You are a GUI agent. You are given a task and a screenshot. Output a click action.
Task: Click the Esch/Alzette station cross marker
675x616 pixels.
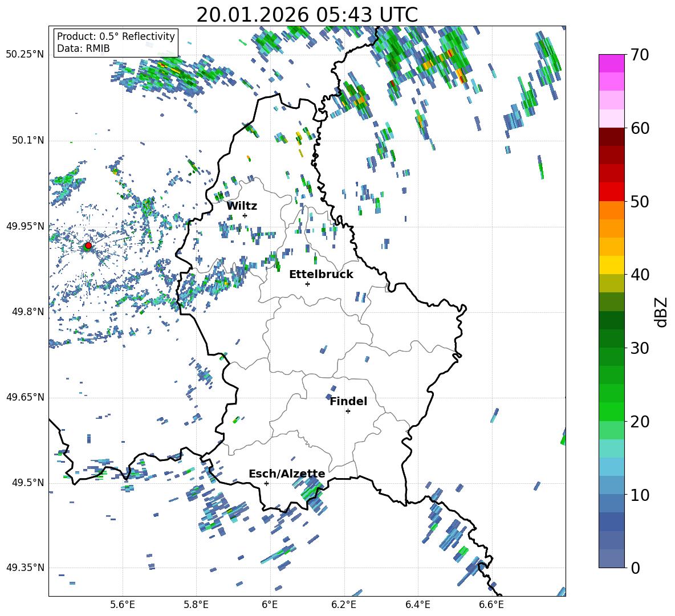(x=266, y=483)
